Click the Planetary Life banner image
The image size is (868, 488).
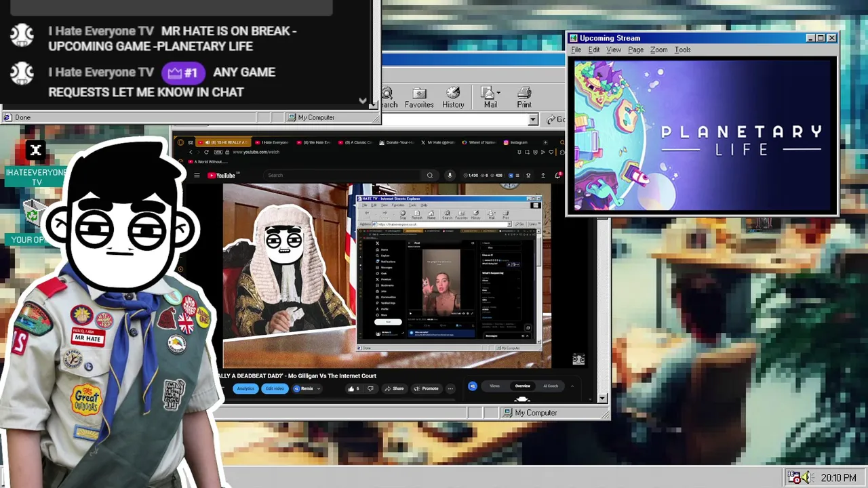(x=703, y=136)
